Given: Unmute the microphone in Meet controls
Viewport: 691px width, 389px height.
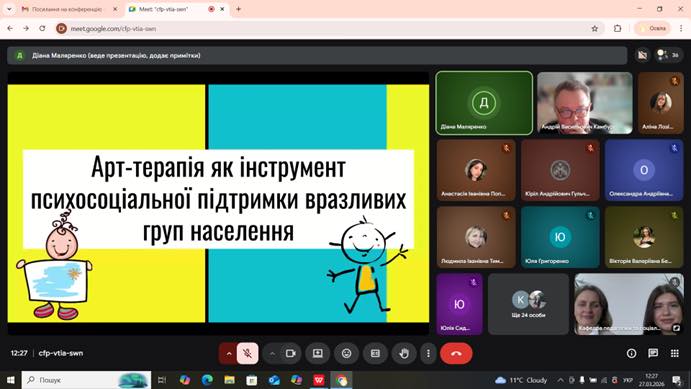Looking at the screenshot, I should 248,353.
